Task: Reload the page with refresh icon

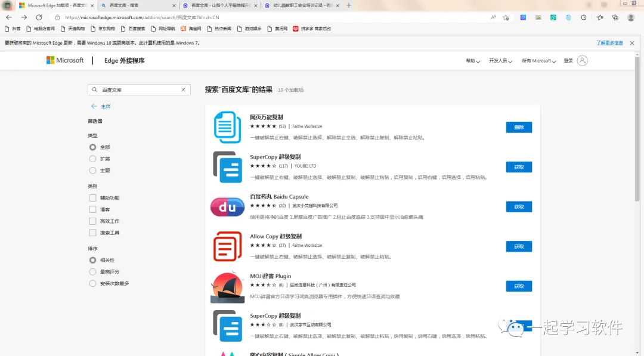Action: tap(39, 17)
